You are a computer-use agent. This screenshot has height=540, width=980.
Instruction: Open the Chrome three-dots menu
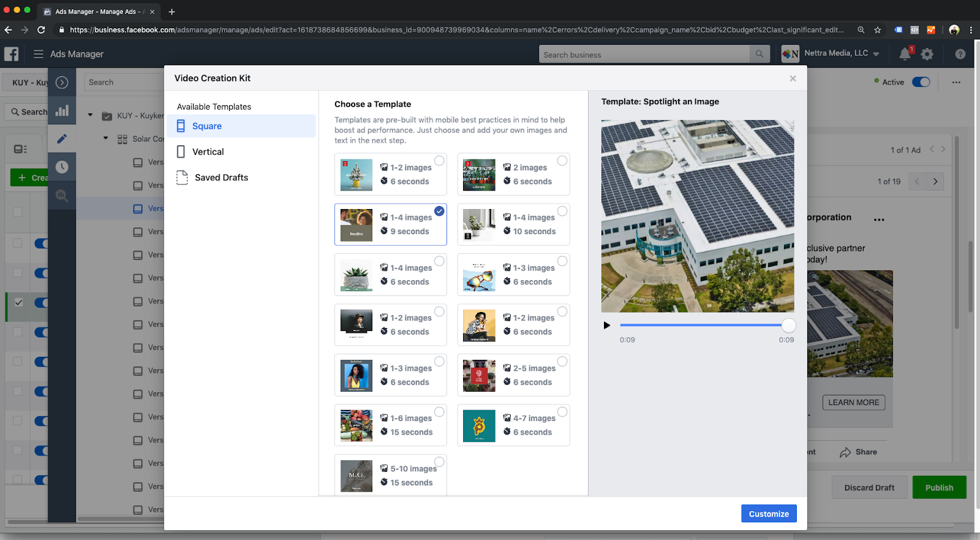971,29
